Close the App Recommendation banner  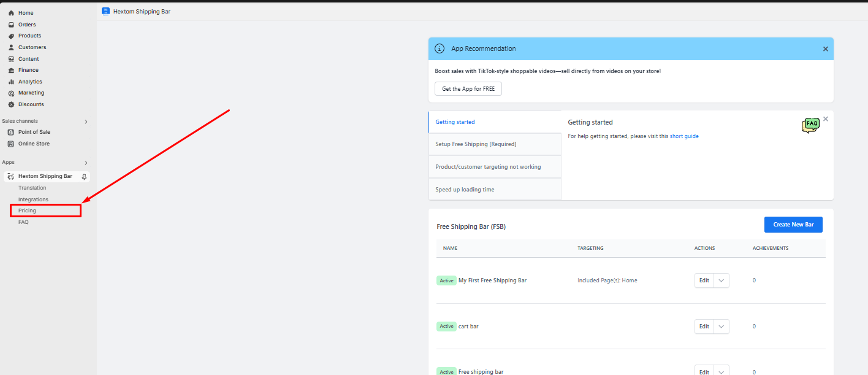tap(825, 49)
